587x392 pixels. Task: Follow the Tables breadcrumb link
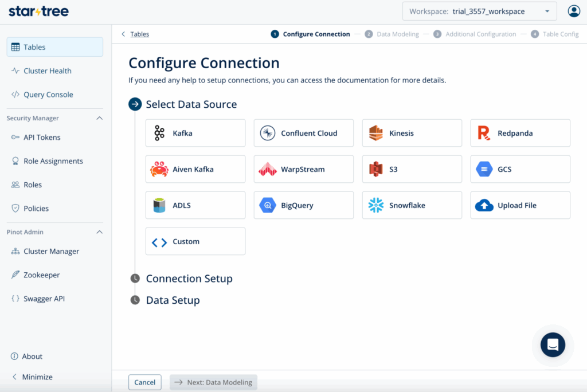140,34
